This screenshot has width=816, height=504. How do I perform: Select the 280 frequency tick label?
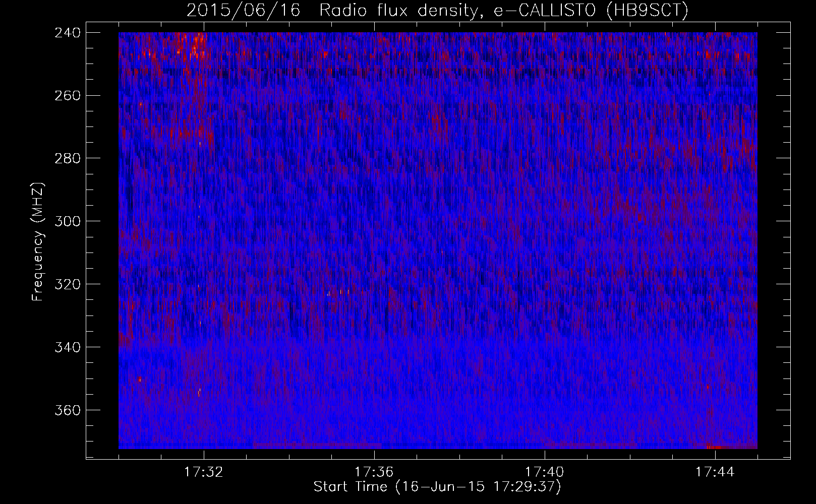68,158
